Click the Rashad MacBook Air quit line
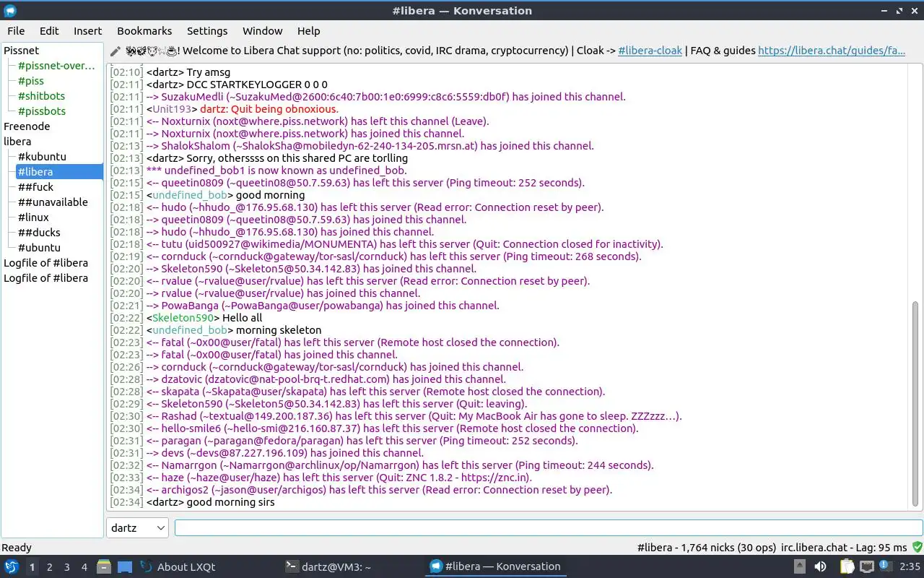 tap(414, 416)
